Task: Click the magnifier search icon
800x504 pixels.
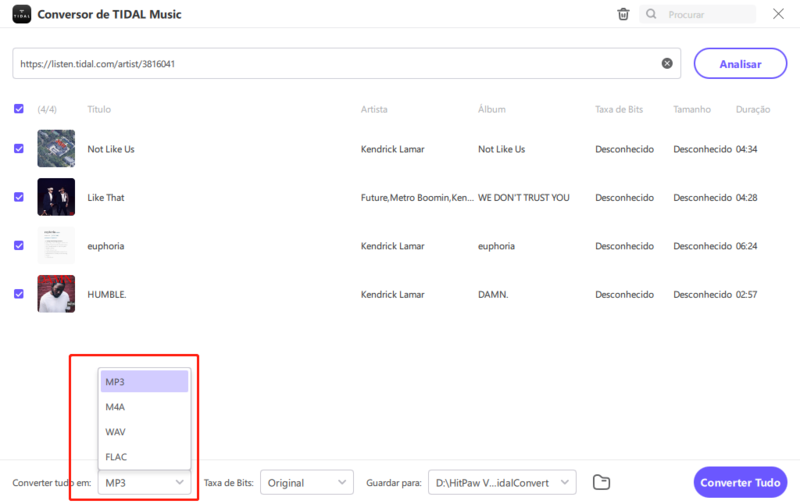Action: (651, 14)
